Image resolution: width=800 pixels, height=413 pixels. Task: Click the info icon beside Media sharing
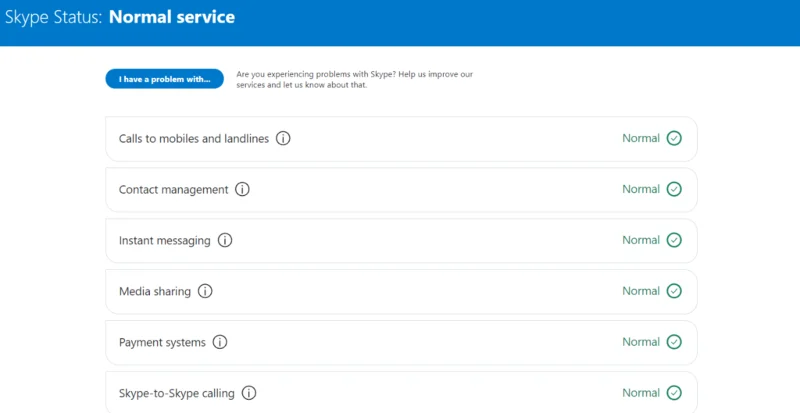pos(205,291)
